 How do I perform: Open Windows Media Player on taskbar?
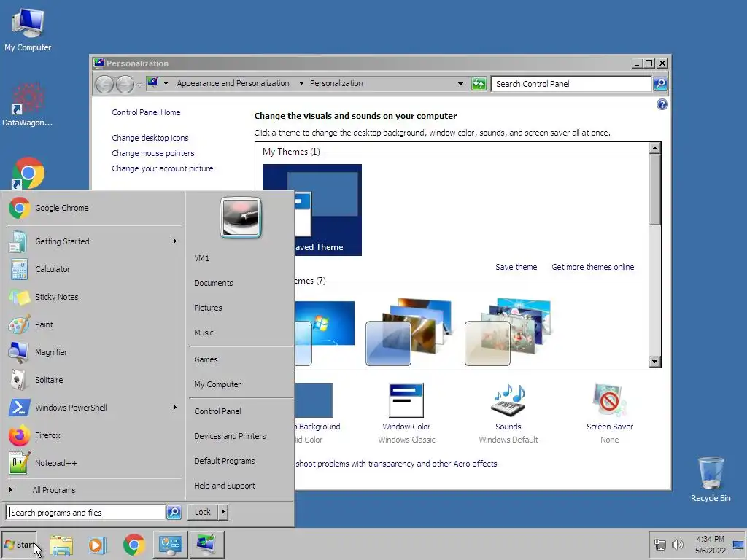[x=97, y=545]
